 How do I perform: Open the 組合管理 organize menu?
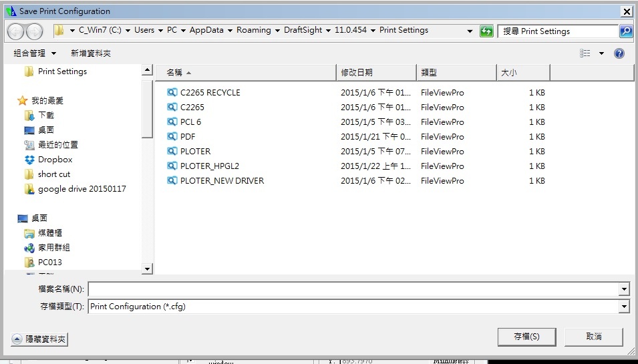(35, 53)
